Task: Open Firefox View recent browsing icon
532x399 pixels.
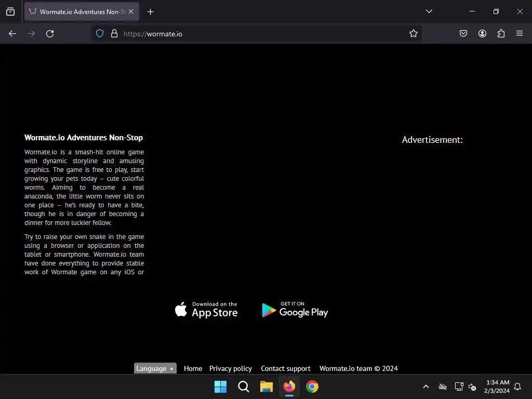Action: 10,11
